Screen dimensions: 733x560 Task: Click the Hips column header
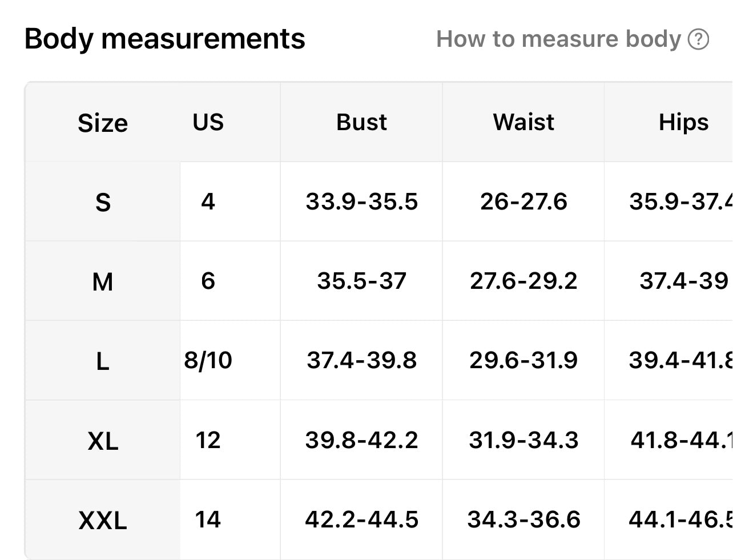click(x=683, y=122)
